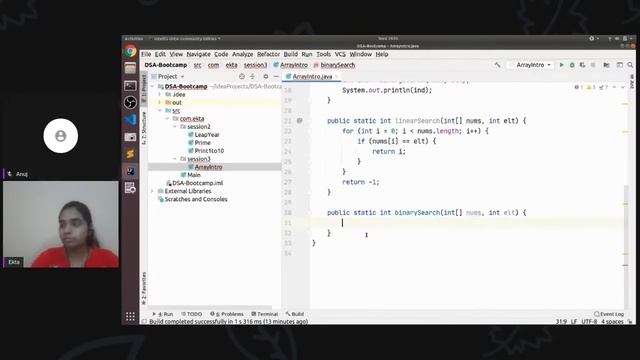
Task: Open OBS Studio from the dock
Action: point(130,102)
